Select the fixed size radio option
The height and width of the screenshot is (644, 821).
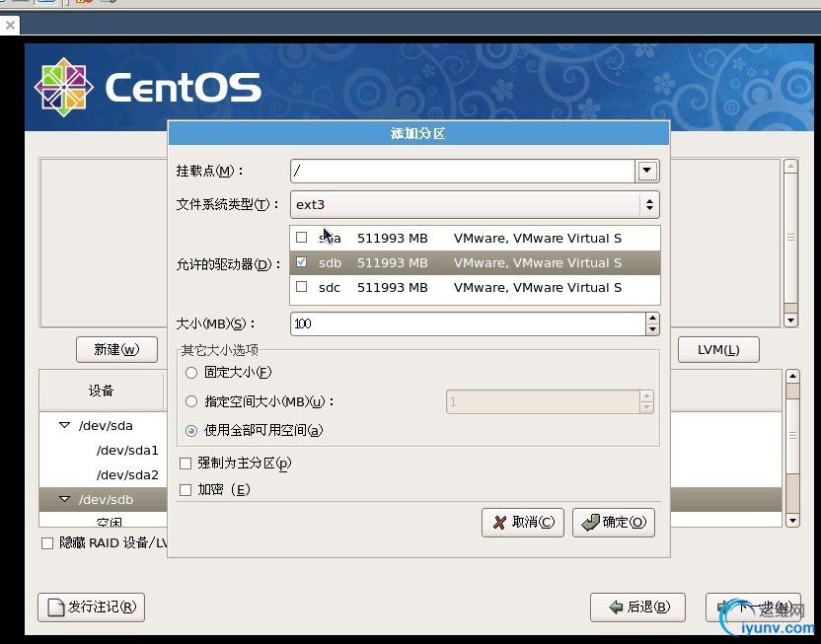[x=191, y=373]
